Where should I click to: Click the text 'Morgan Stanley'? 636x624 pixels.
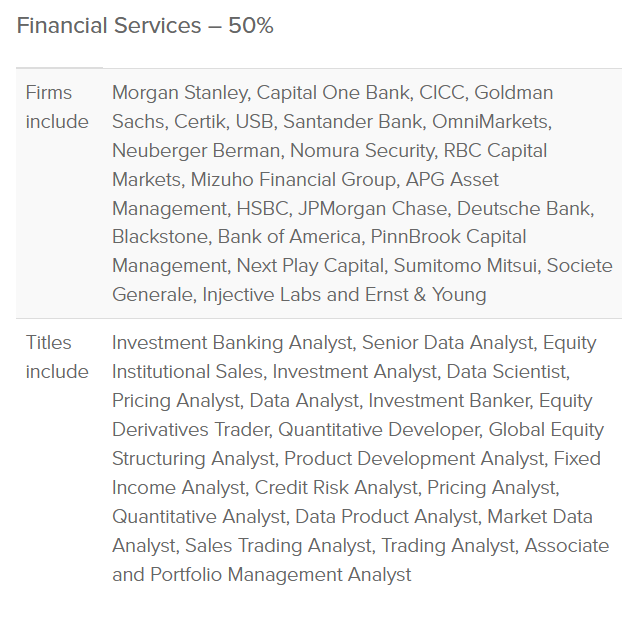click(181, 93)
